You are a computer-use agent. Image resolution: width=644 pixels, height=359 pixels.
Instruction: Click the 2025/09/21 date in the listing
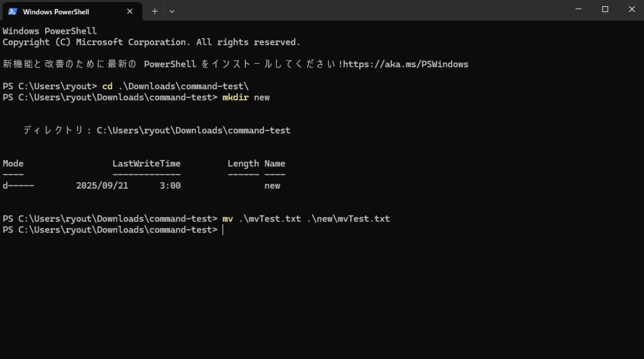[102, 186]
